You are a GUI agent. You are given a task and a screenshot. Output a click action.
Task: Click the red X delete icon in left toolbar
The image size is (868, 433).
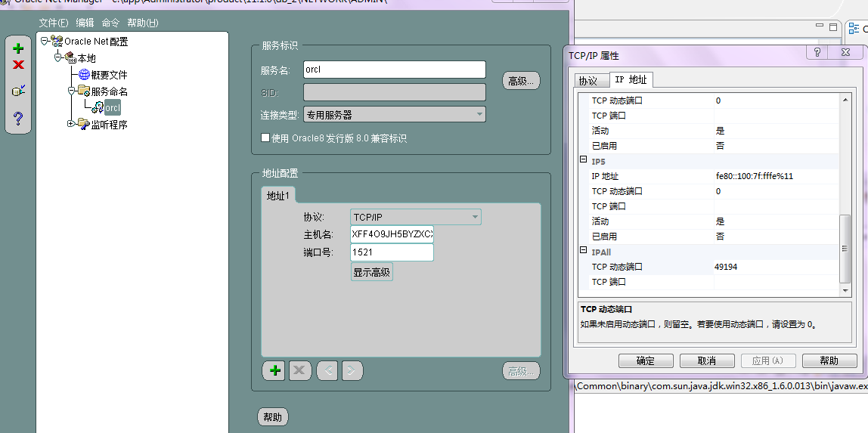(18, 65)
